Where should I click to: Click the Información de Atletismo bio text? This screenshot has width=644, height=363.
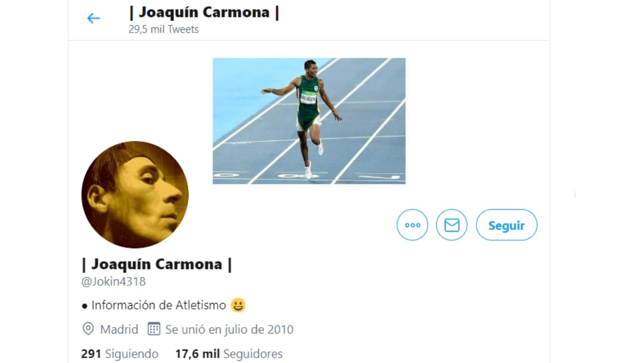point(159,305)
